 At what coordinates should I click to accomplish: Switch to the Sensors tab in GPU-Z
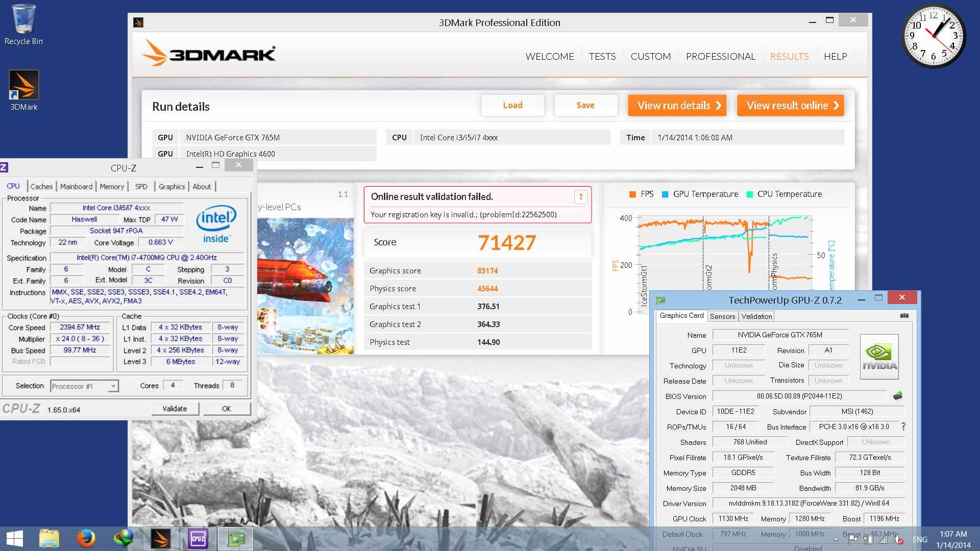pos(722,316)
